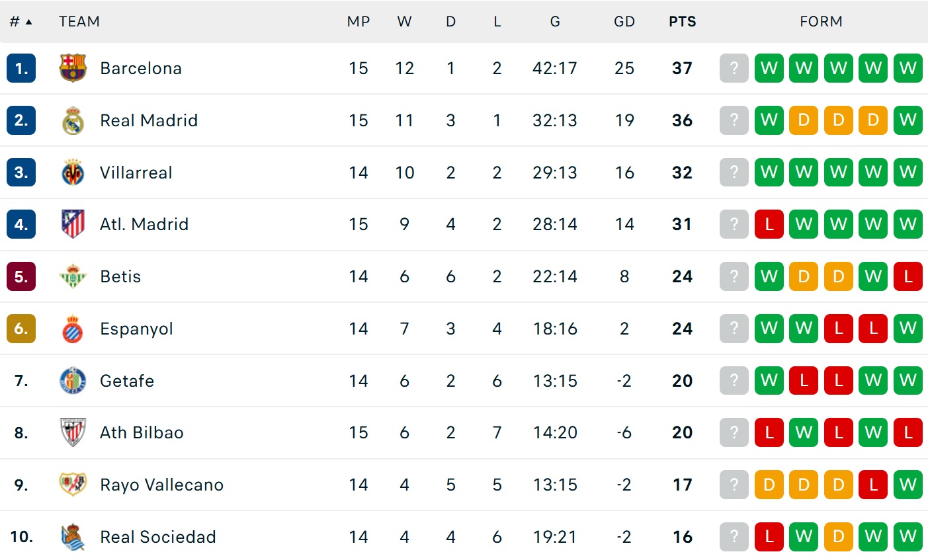Click the Real Madrid club crest

73,120
